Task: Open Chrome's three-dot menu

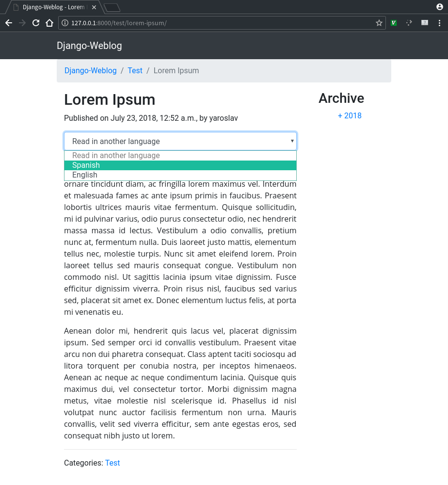Action: click(x=439, y=23)
